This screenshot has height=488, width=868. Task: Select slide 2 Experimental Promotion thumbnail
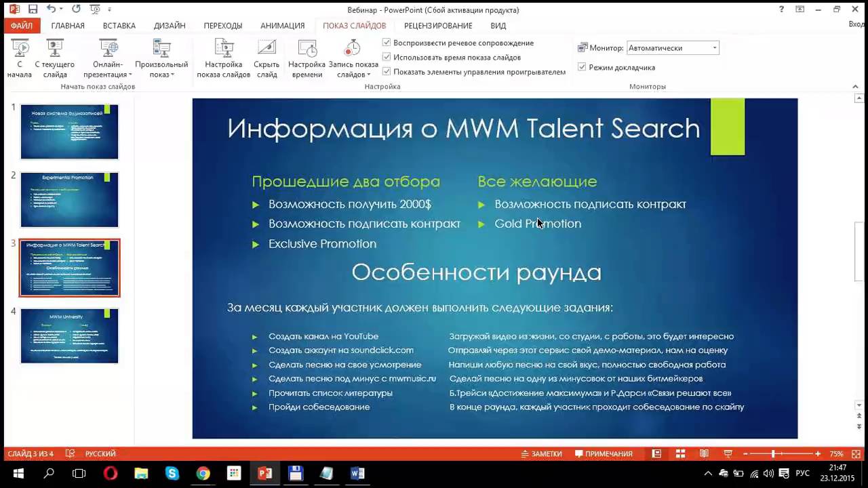(69, 200)
